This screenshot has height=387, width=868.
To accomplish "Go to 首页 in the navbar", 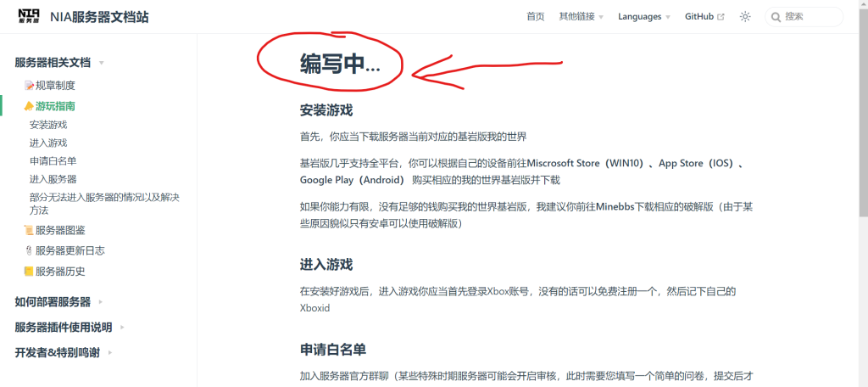I will [536, 17].
